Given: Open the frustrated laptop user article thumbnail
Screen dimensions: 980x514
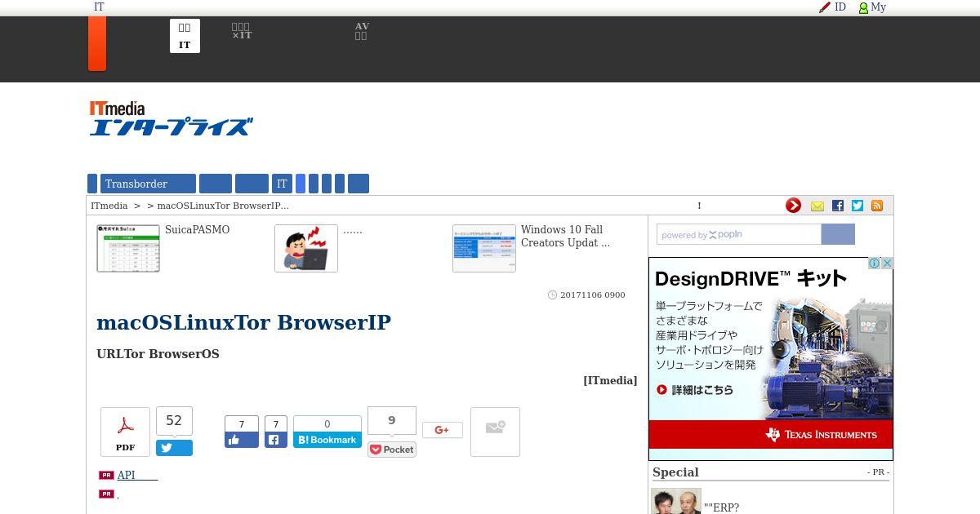Looking at the screenshot, I should [x=306, y=248].
